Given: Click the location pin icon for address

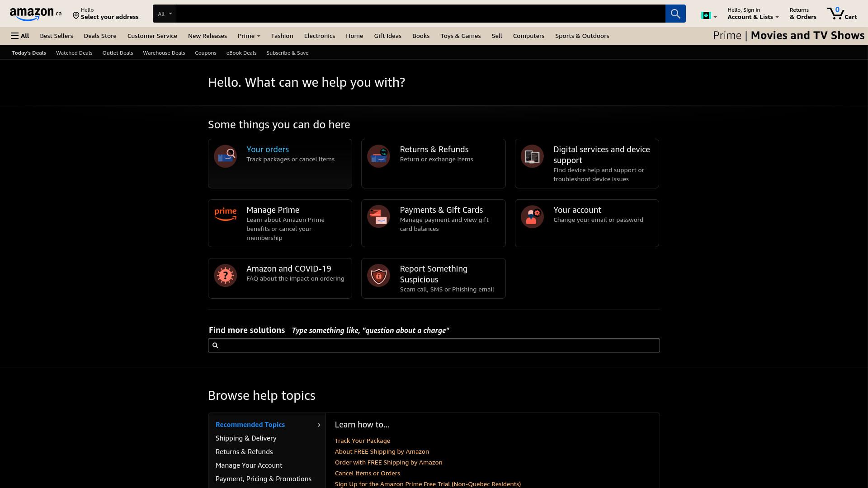Looking at the screenshot, I should click(76, 16).
